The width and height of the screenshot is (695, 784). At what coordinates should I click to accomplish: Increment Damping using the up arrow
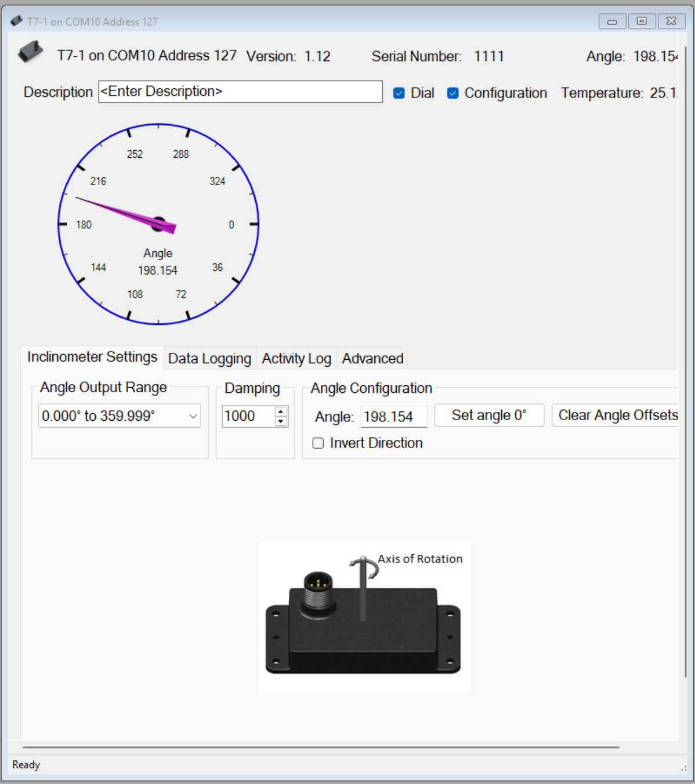point(281,411)
